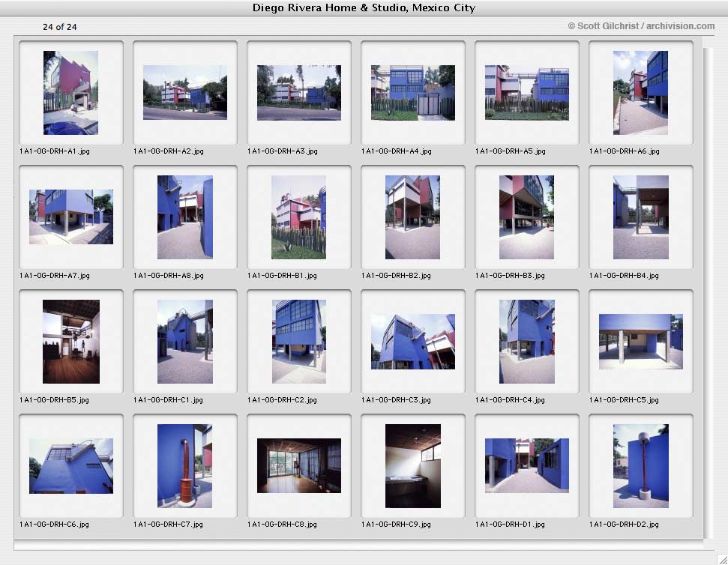
Task: Click the '24 of 24' item count
Action: coord(60,27)
